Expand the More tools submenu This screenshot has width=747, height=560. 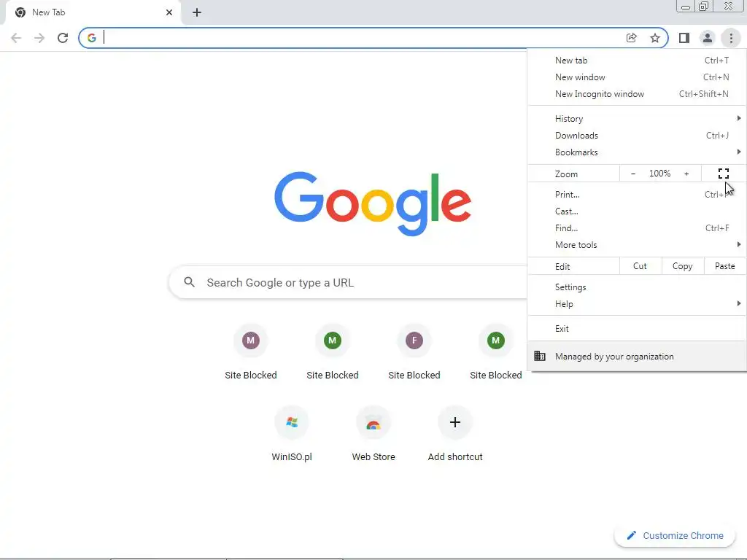tap(637, 245)
